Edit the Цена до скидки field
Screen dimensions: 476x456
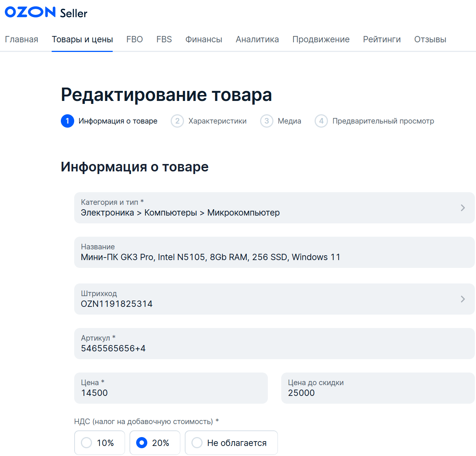[x=378, y=388]
